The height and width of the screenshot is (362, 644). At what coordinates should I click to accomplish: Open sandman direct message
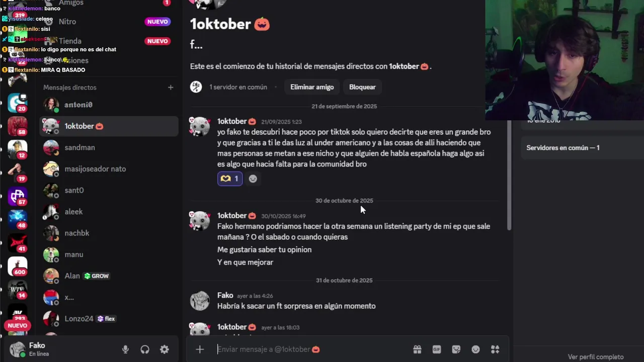point(109,147)
